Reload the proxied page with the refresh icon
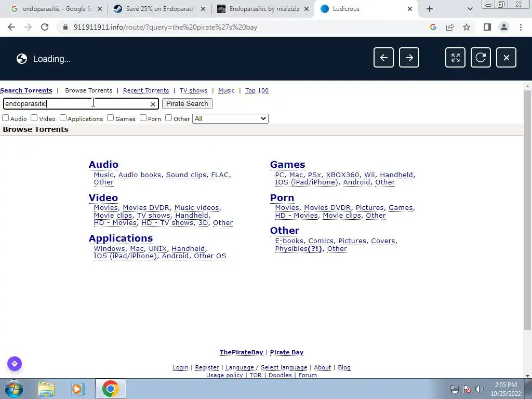The image size is (532, 399). click(x=481, y=57)
